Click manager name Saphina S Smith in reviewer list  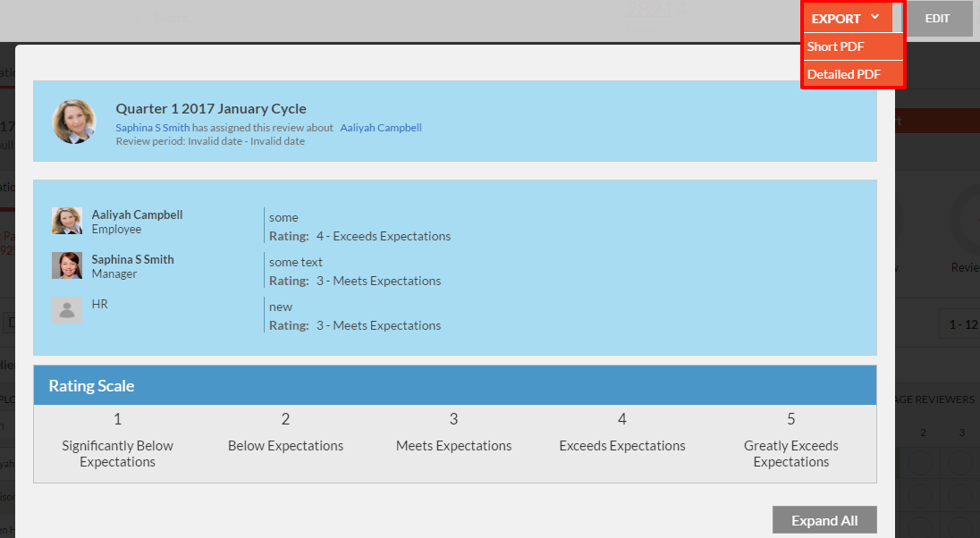click(132, 259)
